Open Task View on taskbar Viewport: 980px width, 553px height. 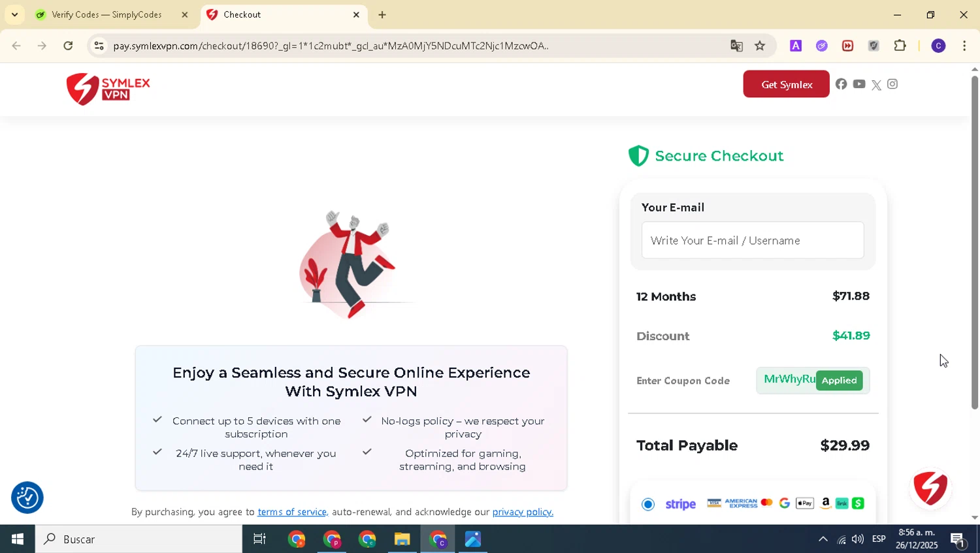coord(259,539)
